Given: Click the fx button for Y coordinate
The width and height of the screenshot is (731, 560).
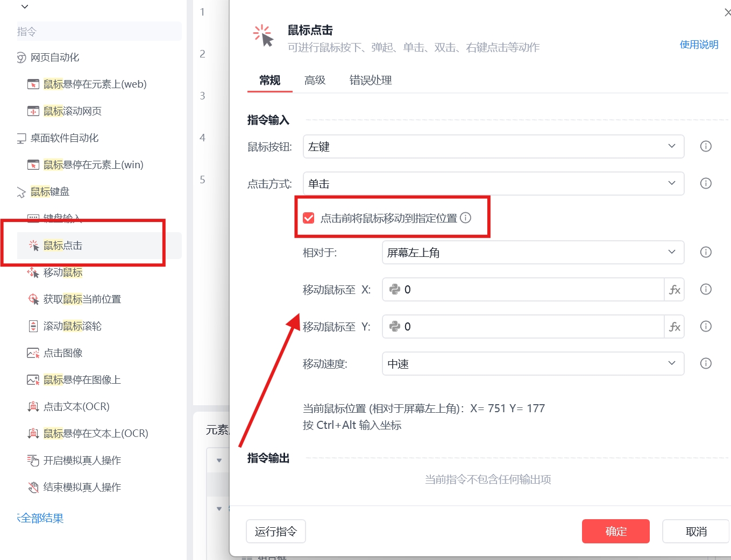Looking at the screenshot, I should click(675, 327).
